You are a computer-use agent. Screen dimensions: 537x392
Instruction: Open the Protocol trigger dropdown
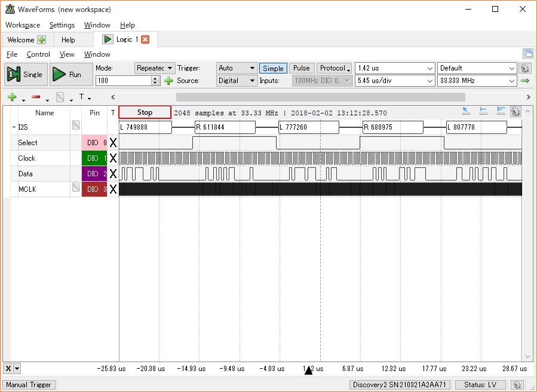coord(335,68)
